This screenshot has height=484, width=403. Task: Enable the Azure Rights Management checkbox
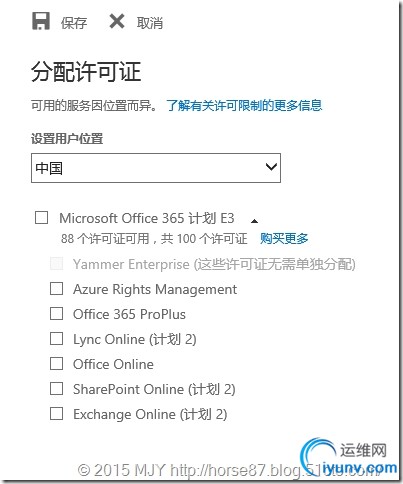click(x=56, y=289)
